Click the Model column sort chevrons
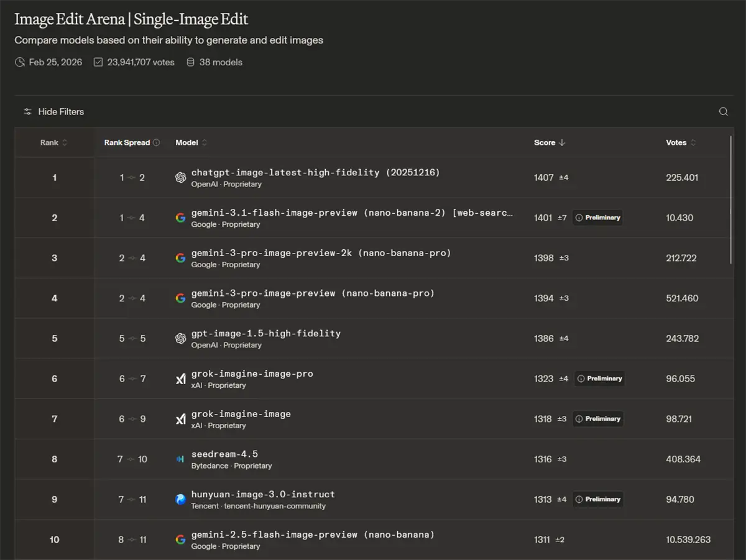Image resolution: width=746 pixels, height=560 pixels. click(203, 142)
